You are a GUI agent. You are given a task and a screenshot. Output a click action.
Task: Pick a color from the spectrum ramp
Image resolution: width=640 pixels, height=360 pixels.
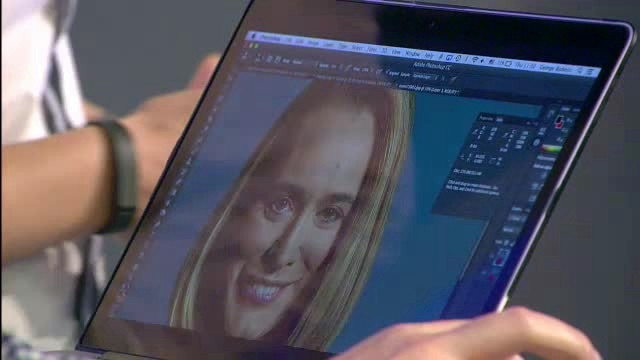(551, 149)
